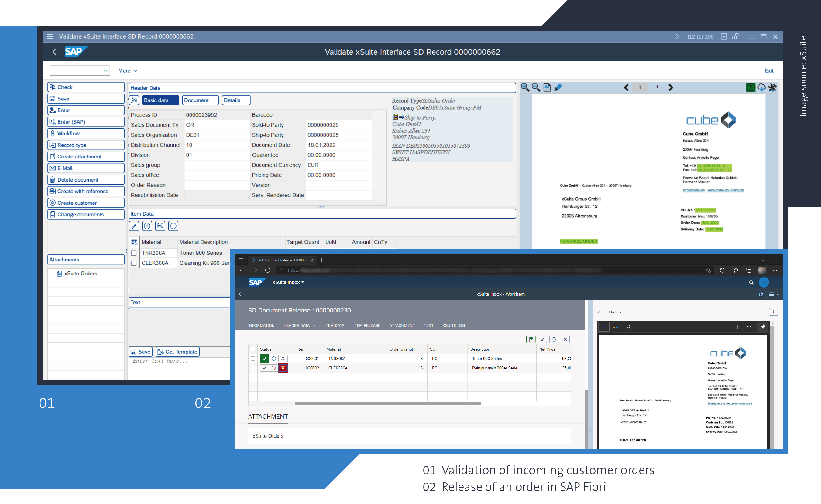Go to next page arrow in viewer

click(x=671, y=87)
